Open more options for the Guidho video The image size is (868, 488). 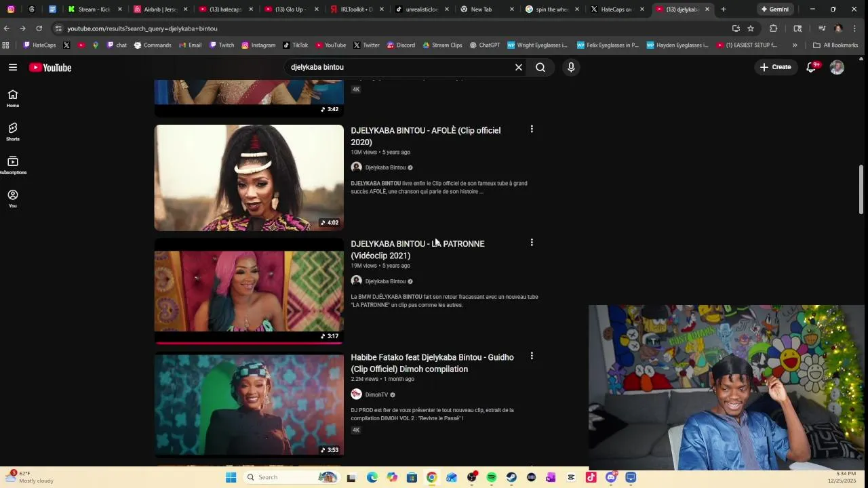(532, 356)
